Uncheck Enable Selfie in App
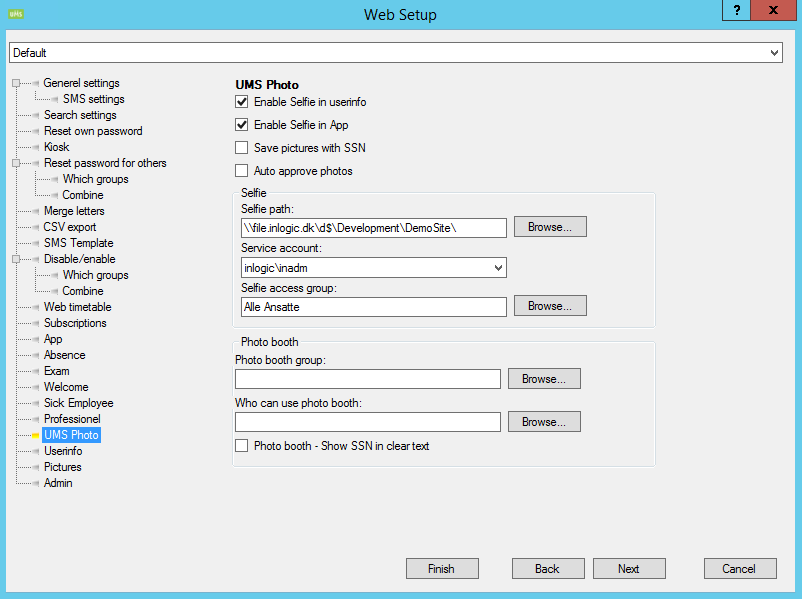This screenshot has width=802, height=599. point(241,125)
